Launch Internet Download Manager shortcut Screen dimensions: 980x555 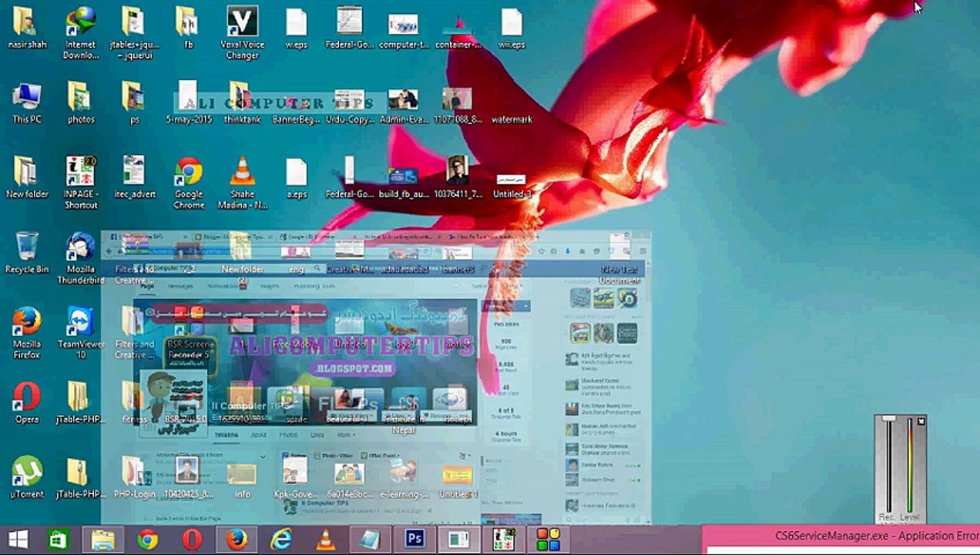pyautogui.click(x=81, y=33)
